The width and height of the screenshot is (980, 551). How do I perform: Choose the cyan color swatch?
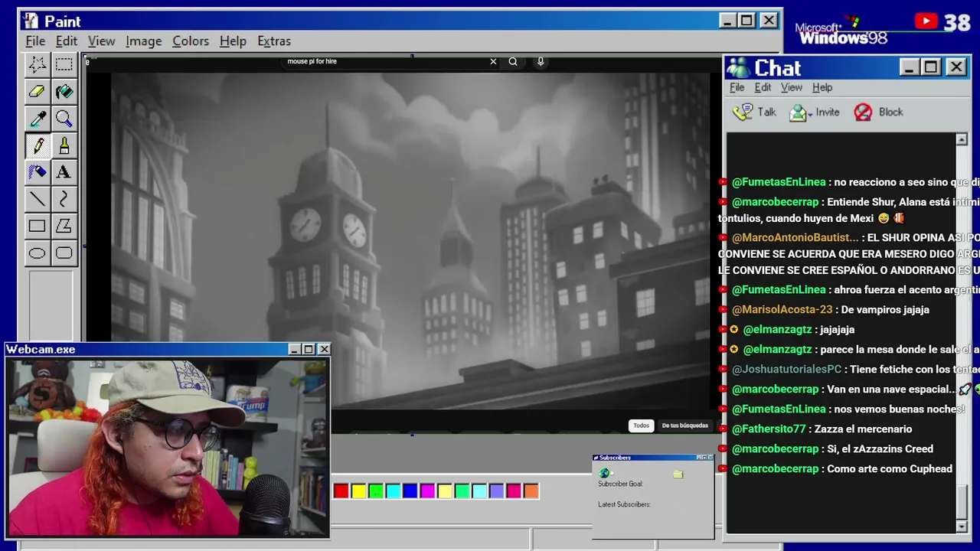pyautogui.click(x=393, y=491)
